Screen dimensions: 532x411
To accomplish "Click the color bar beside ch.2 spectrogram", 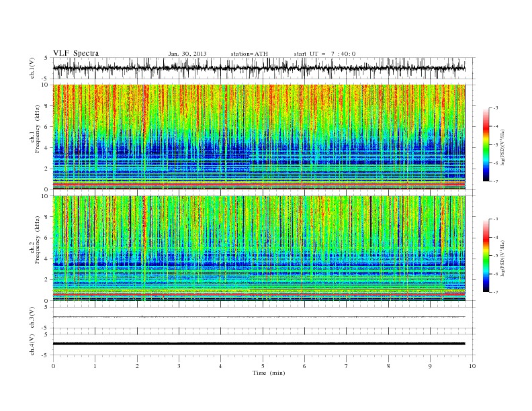I will (x=486, y=256).
